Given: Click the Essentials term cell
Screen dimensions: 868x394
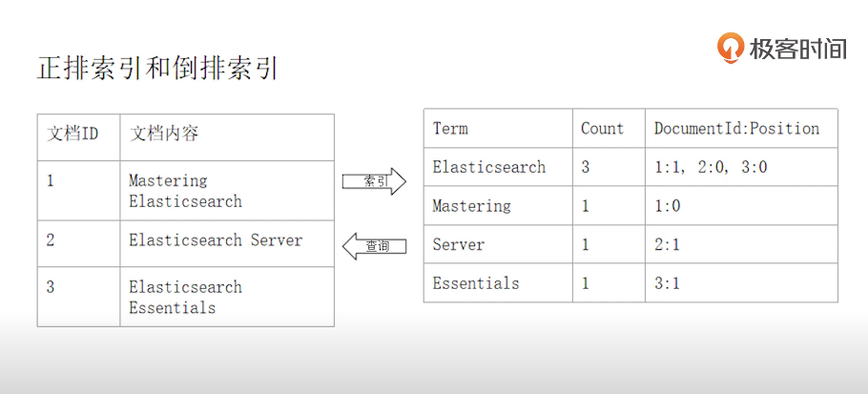Looking at the screenshot, I should [475, 283].
